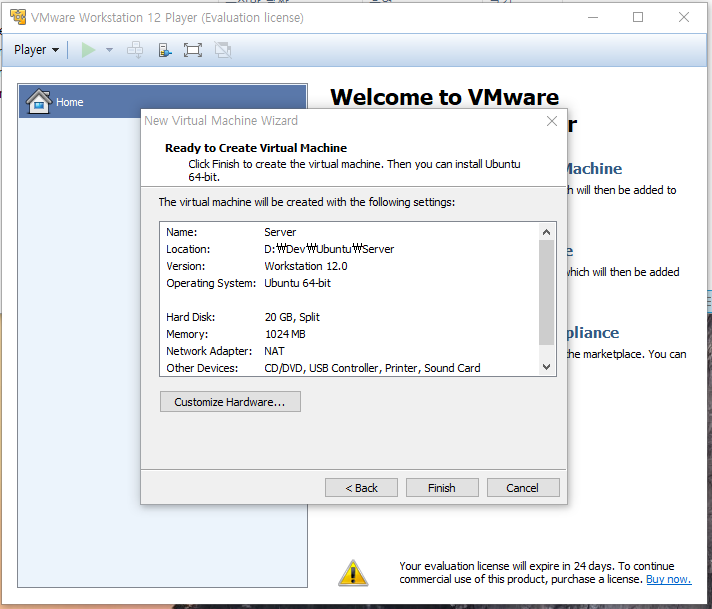The image size is (712, 609).
Task: Click the Unity mode toolbar icon
Action: click(223, 50)
